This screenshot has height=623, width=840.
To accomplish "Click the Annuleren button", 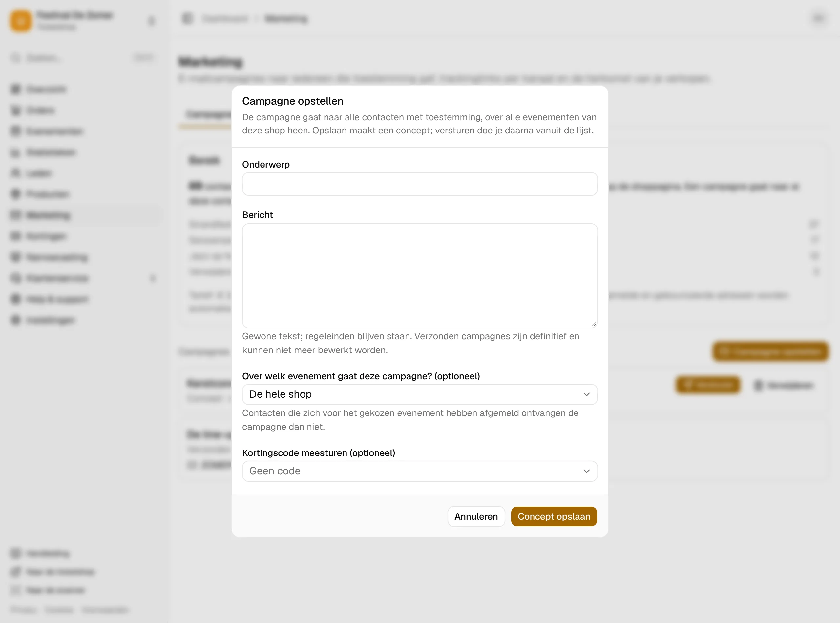I will 476,516.
